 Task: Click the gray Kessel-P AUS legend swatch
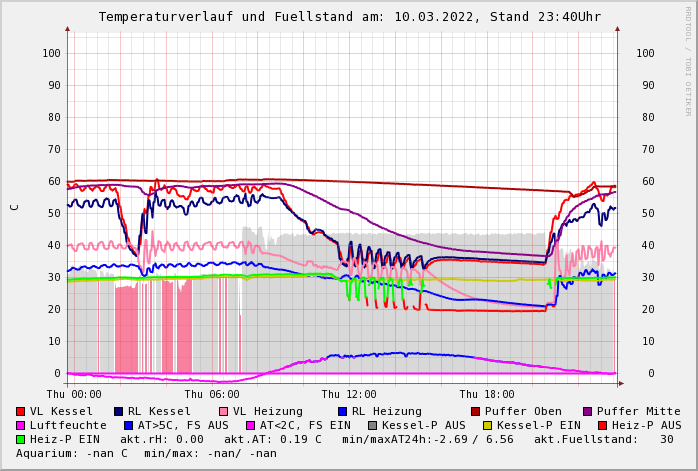[373, 425]
